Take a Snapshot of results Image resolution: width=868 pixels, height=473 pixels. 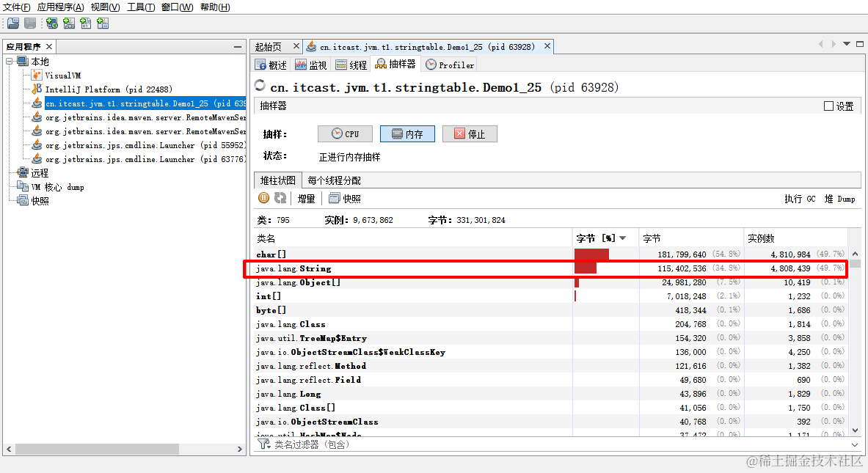[x=345, y=199]
